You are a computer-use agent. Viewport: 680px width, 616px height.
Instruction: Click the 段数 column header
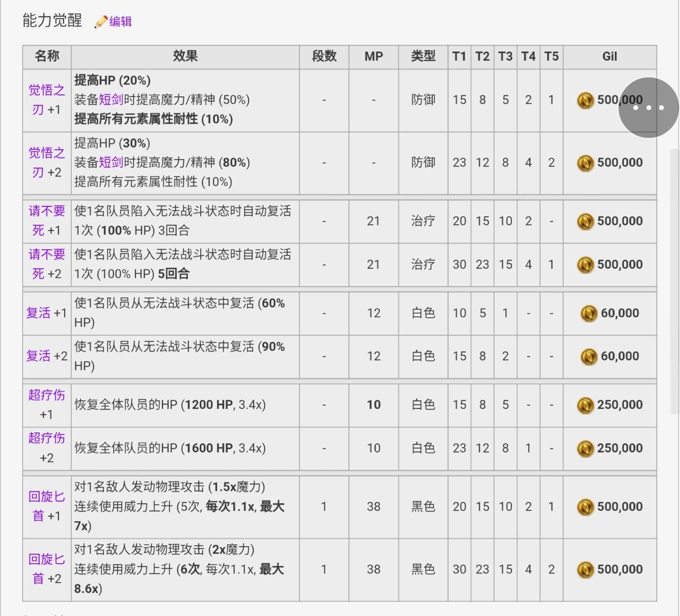(324, 57)
